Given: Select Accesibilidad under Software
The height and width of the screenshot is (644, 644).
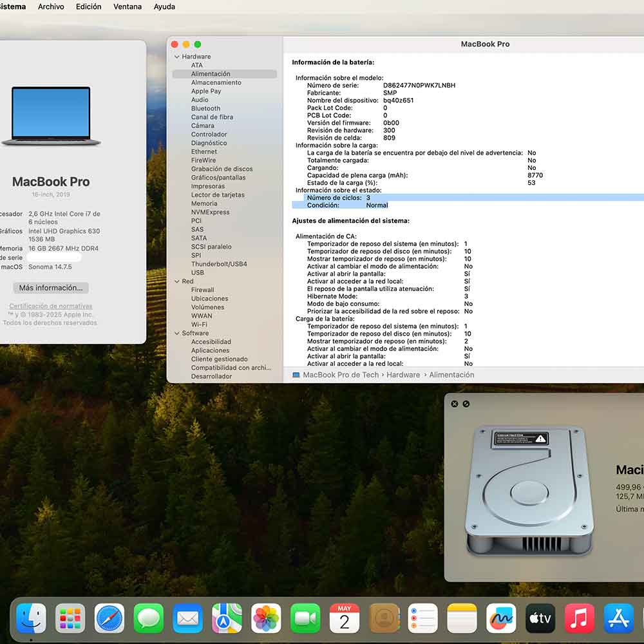Looking at the screenshot, I should click(211, 342).
